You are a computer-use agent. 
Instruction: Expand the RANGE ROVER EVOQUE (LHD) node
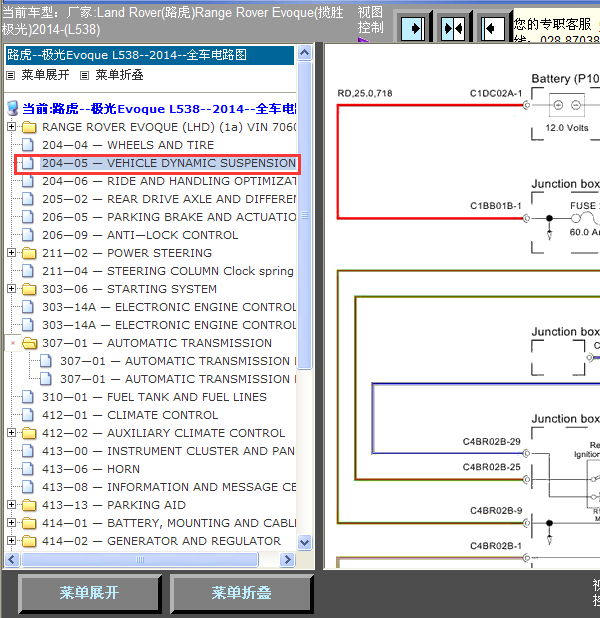pyautogui.click(x=11, y=127)
